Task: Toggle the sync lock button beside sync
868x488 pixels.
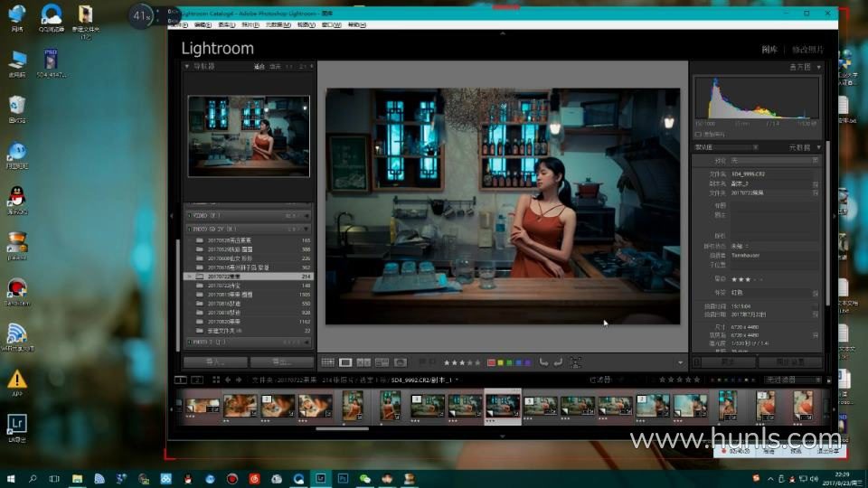Action: [x=697, y=361]
